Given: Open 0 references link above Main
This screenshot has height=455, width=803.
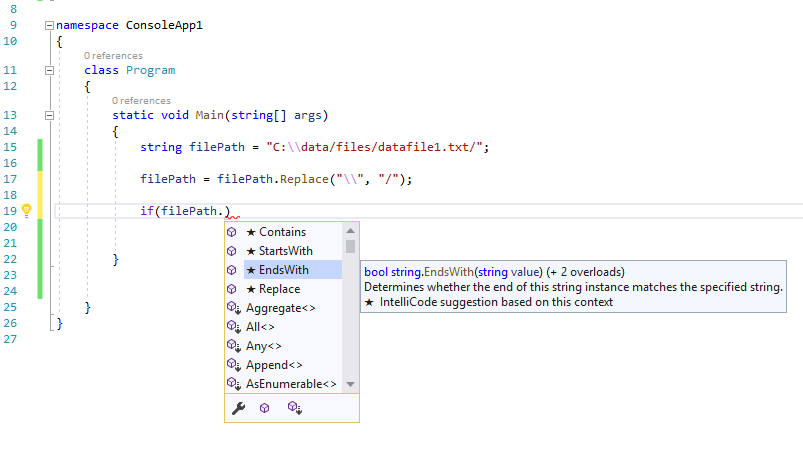Looking at the screenshot, I should tap(141, 100).
